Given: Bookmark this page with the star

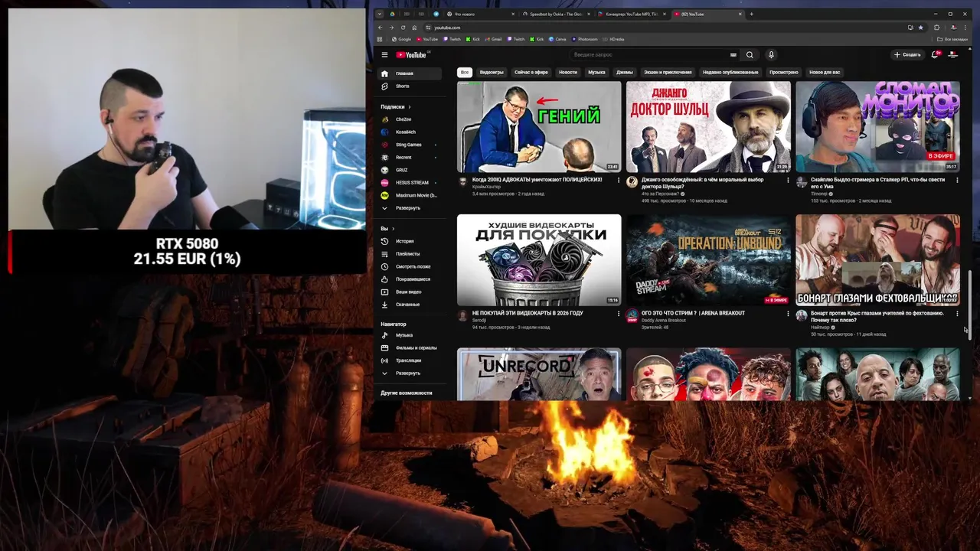Looking at the screenshot, I should [921, 28].
